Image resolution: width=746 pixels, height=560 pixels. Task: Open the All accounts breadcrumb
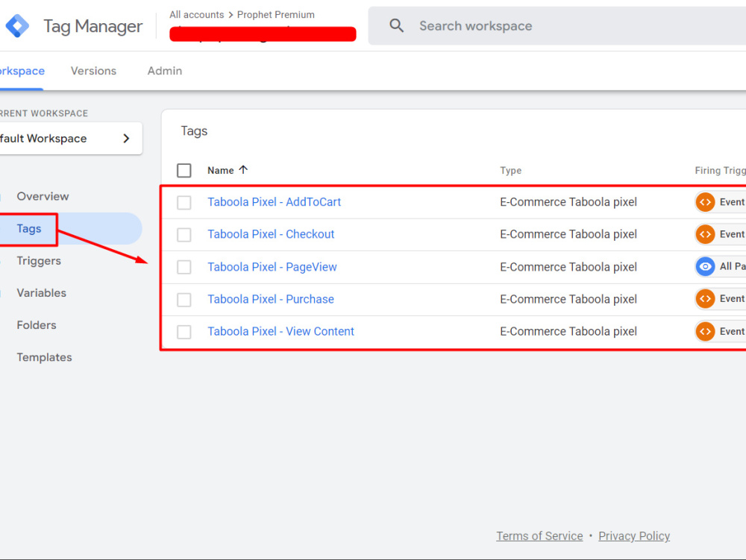[x=196, y=15]
